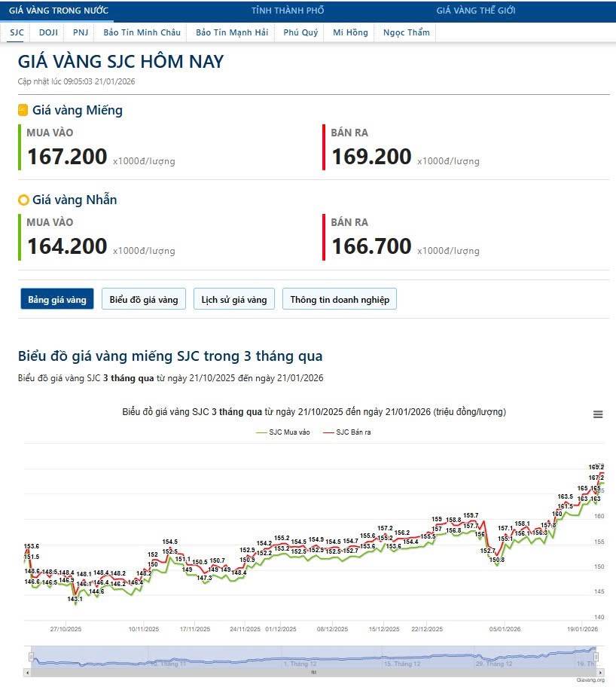Image resolution: width=616 pixels, height=687 pixels.
Task: Switch to the PNJ gold price tab
Action: point(81,32)
